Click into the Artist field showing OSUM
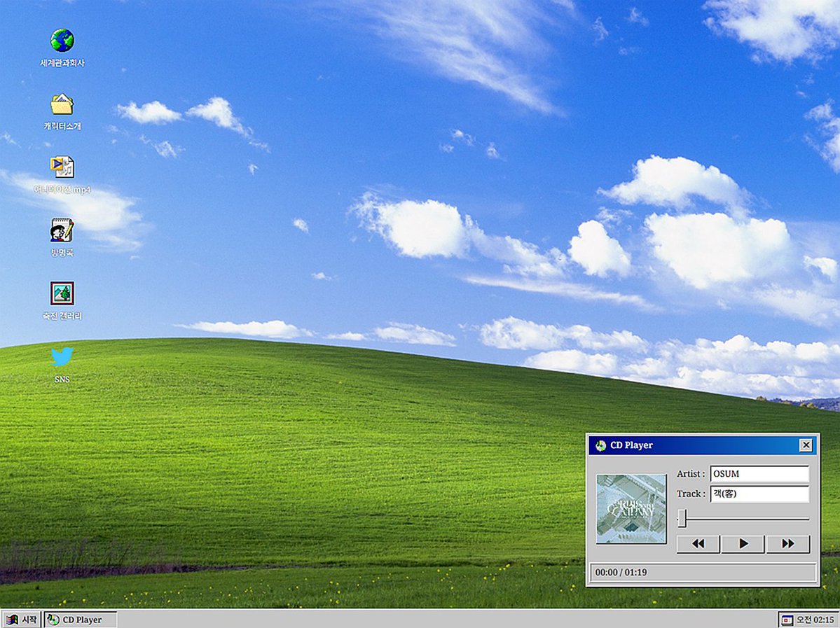Image resolution: width=840 pixels, height=628 pixels. [x=759, y=474]
